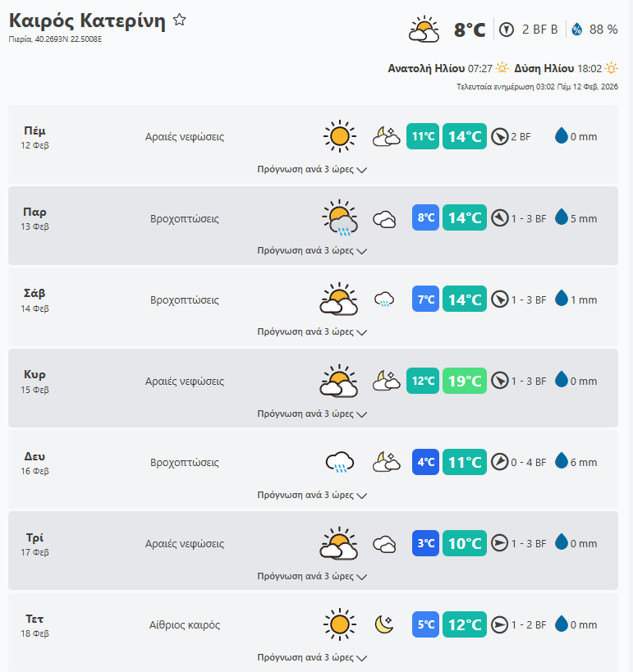Click the 19°C high temperature badge on Κυρ
Image resolution: width=633 pixels, height=672 pixels.
tap(465, 381)
